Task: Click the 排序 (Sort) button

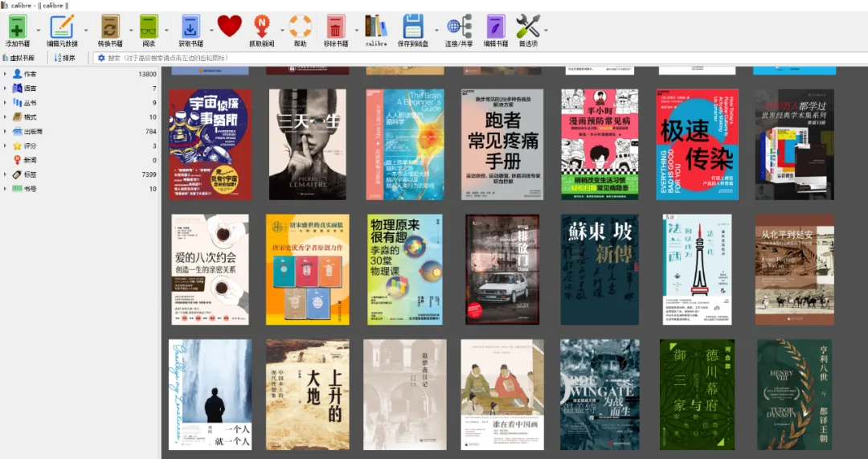Action: coord(65,58)
